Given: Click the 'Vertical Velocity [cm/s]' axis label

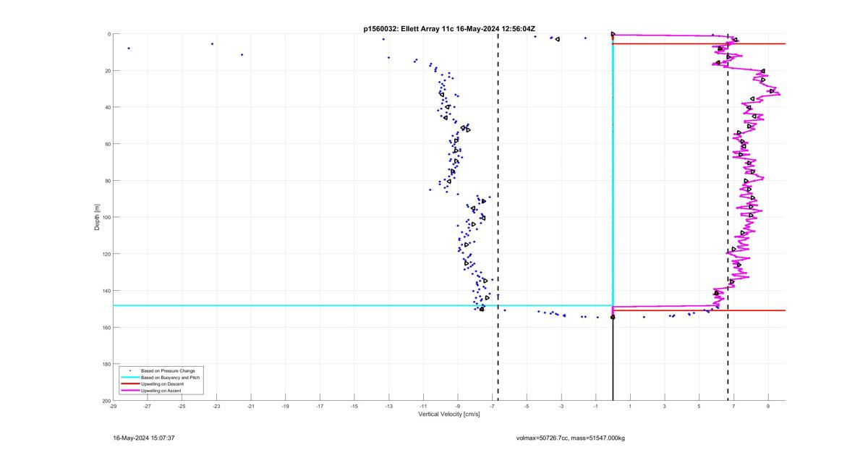Looking at the screenshot, I should (x=449, y=415).
